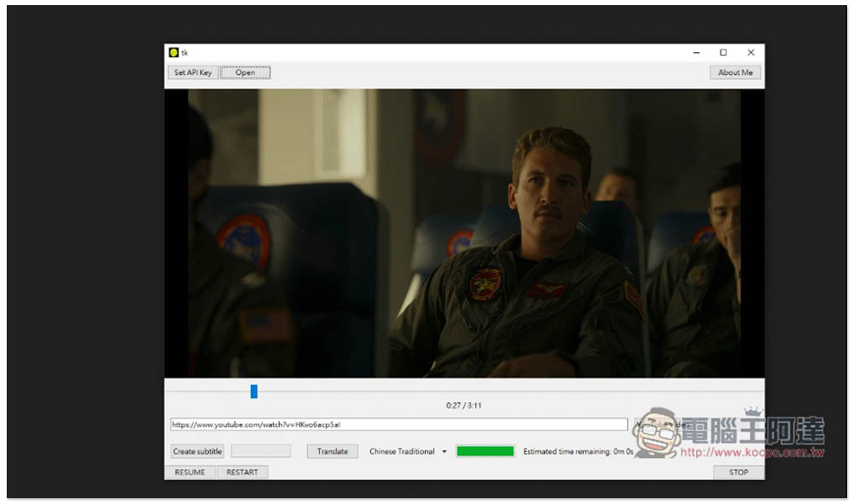Click the blue seek slider handle

[x=253, y=391]
